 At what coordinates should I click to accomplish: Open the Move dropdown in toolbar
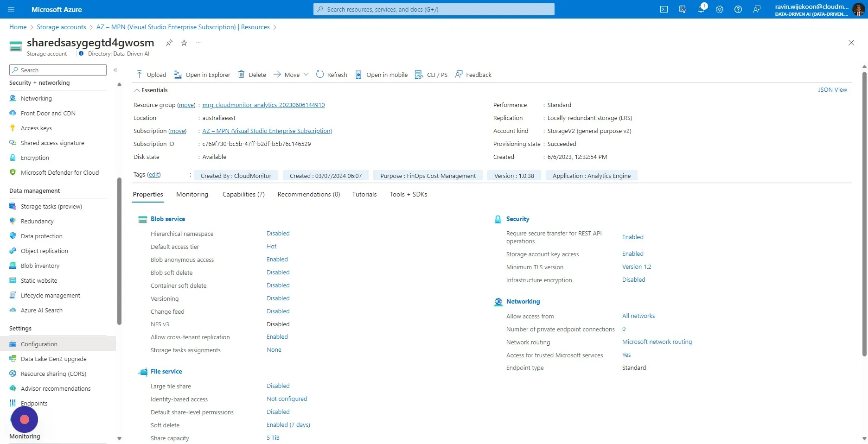pyautogui.click(x=291, y=75)
